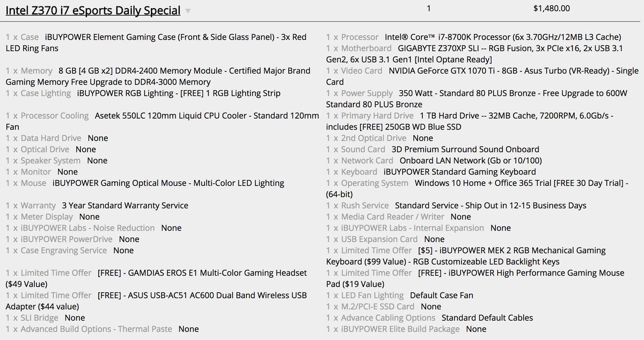
Task: Click the Advanced Build Options Thermal Paste row
Action: 102,329
